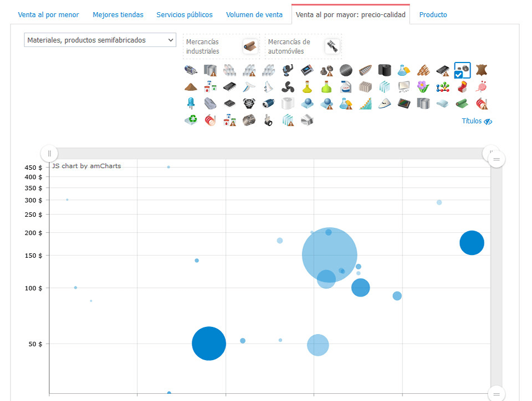This screenshot has width=532, height=401.
Task: Click the largest light-blue bubble in chart
Action: [x=329, y=254]
